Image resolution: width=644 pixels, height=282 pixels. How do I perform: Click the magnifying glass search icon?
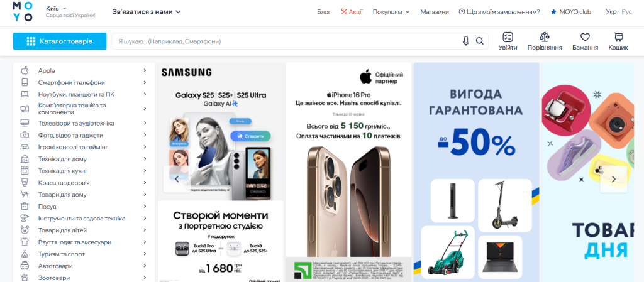479,41
